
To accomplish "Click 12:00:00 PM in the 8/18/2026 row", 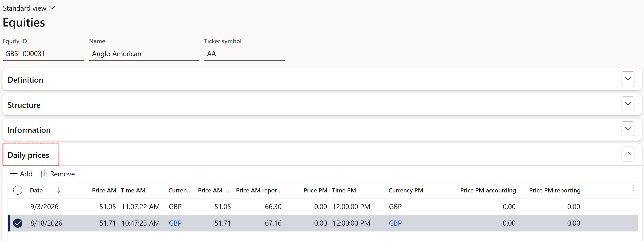I will 351,223.
